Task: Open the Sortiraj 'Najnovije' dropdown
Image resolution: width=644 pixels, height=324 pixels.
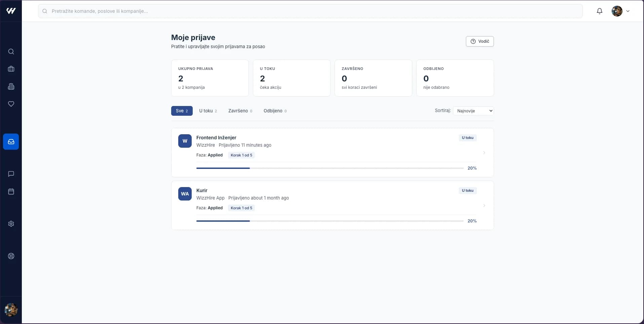Action: [473, 111]
